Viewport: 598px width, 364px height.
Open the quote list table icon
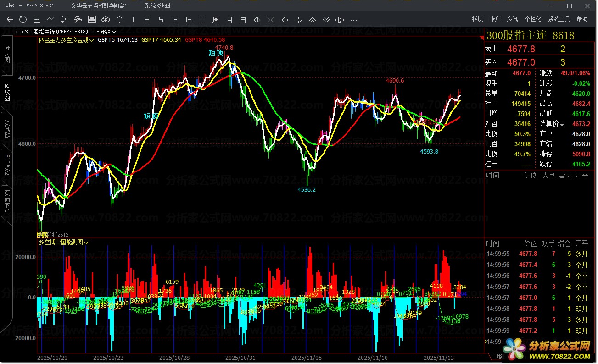tap(37, 20)
